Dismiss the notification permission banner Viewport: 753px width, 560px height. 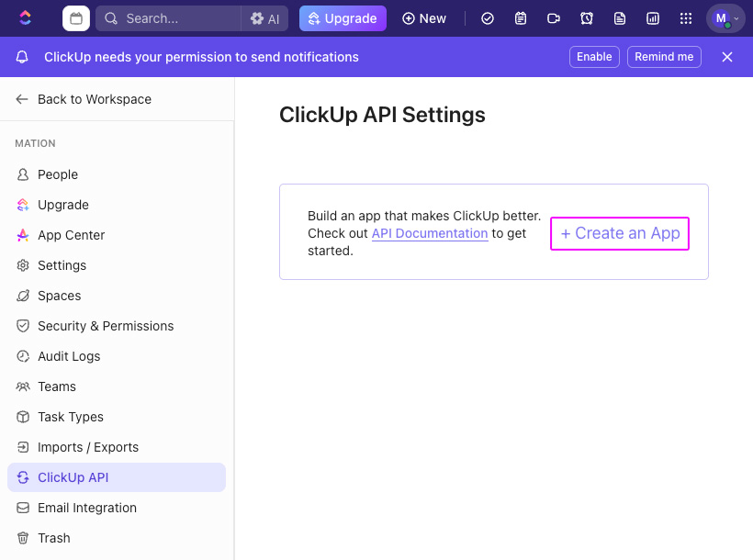727,57
